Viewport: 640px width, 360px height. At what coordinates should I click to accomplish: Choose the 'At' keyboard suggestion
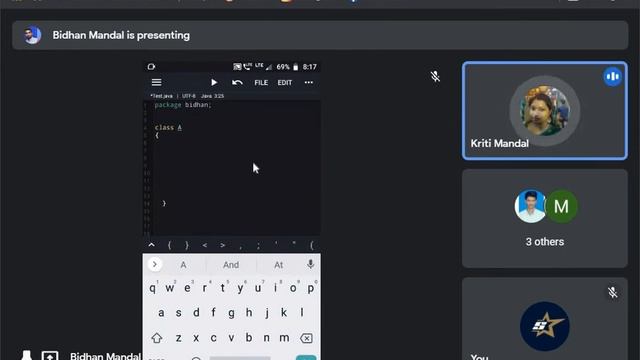[x=278, y=265]
